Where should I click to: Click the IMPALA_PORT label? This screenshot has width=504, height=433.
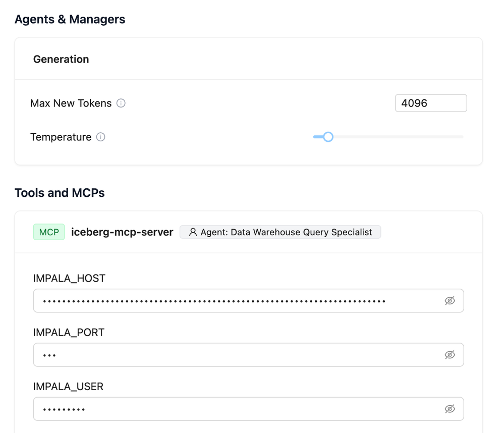coord(69,332)
